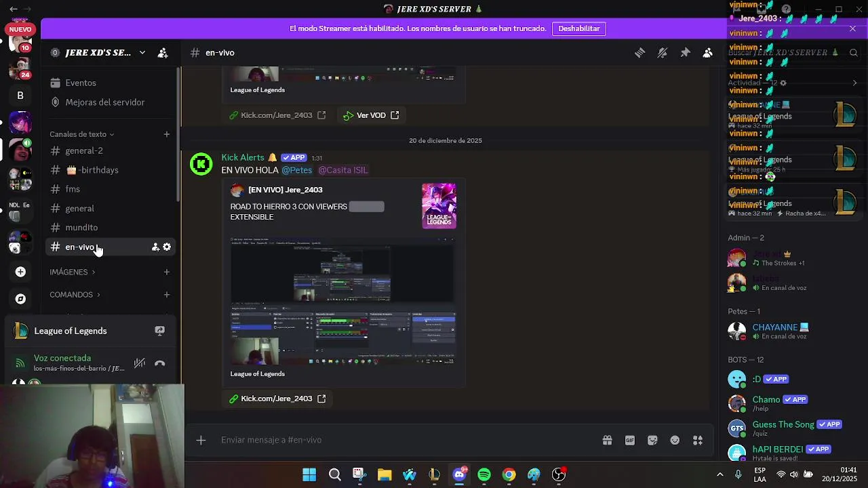The image size is (868, 488).
Task: Open Discover servers compass icon
Action: (x=20, y=299)
